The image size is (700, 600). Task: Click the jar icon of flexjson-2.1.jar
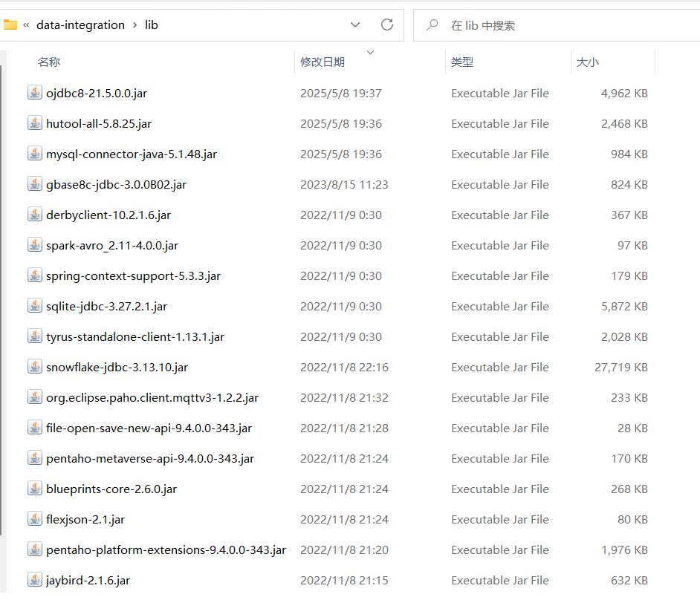(35, 519)
